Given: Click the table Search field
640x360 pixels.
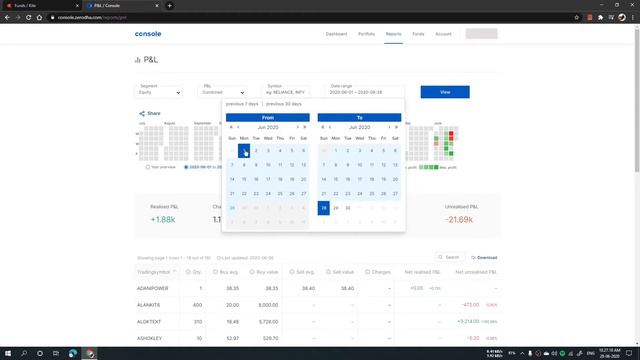Looking at the screenshot, I should pyautogui.click(x=450, y=258).
